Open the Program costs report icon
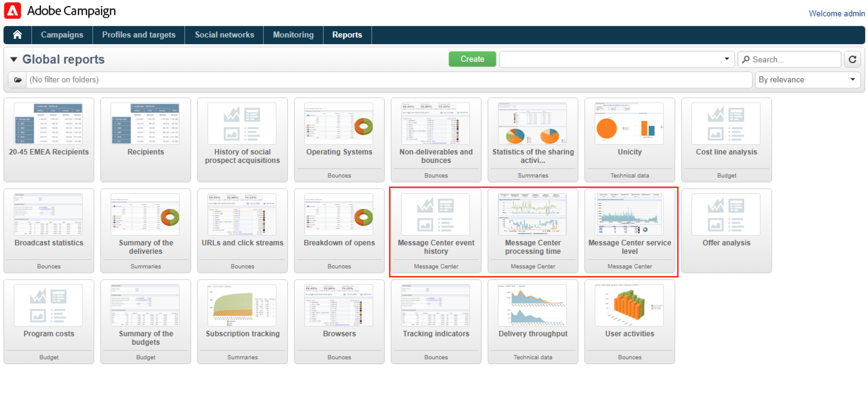The height and width of the screenshot is (416, 868). 48,306
